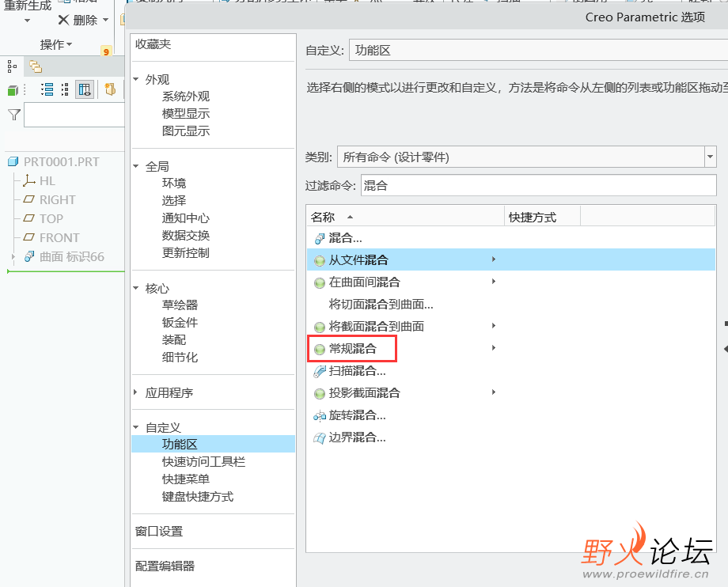728x587 pixels.
Task: Open 窗口设置 page
Action: pos(159,532)
